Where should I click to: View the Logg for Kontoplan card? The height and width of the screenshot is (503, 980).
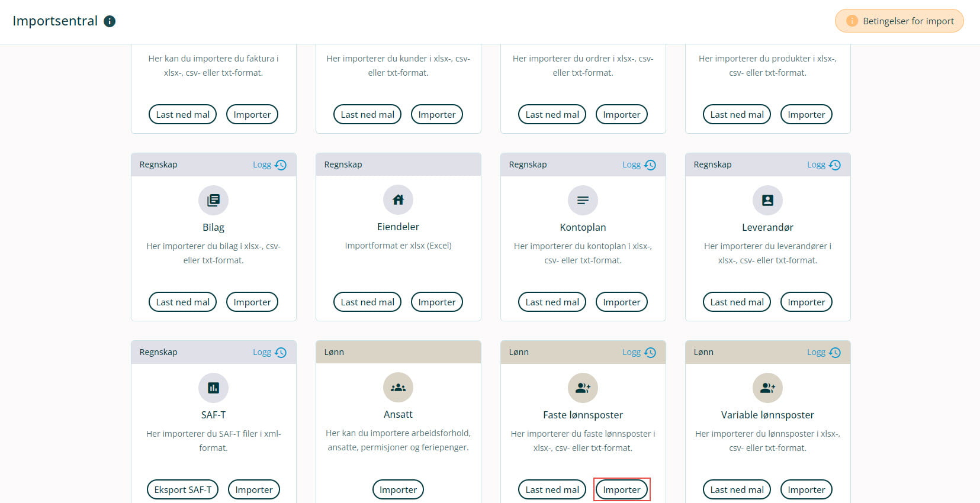[639, 165]
